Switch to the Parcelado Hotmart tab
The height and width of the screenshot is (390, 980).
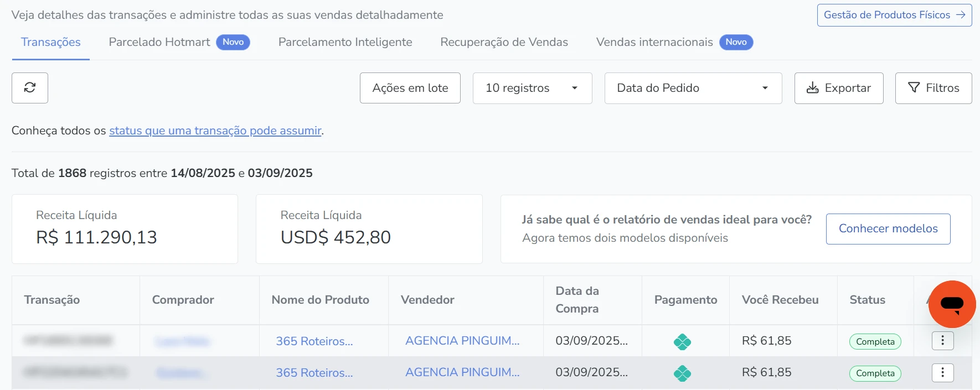tap(159, 42)
